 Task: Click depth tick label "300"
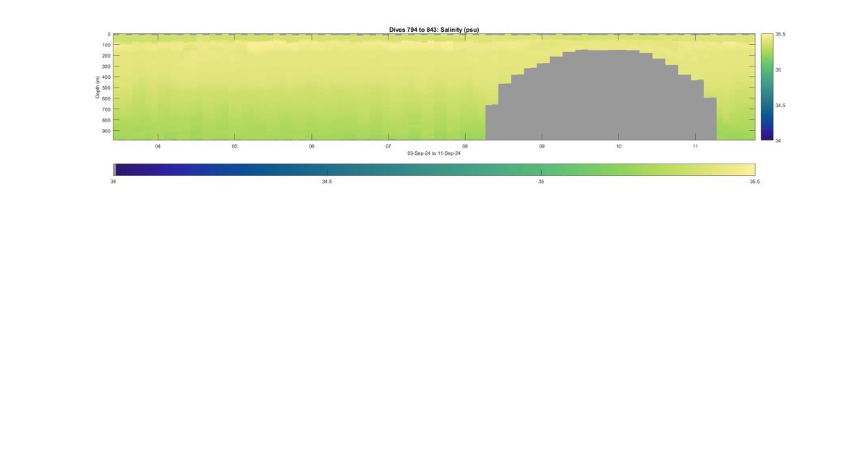coord(106,67)
